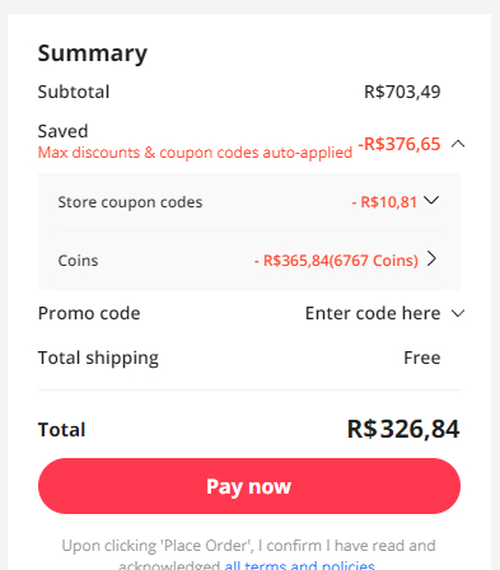The width and height of the screenshot is (500, 570).
Task: Open the all terms and policies link
Action: (299, 566)
